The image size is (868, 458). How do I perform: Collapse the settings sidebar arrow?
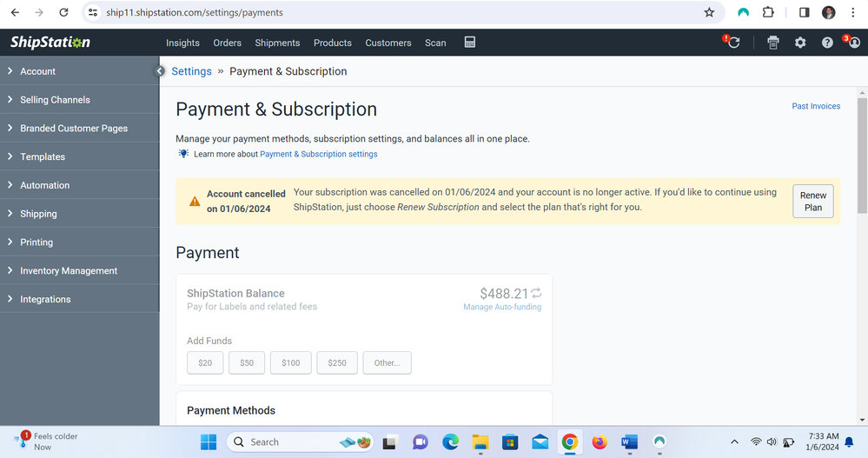[160, 71]
